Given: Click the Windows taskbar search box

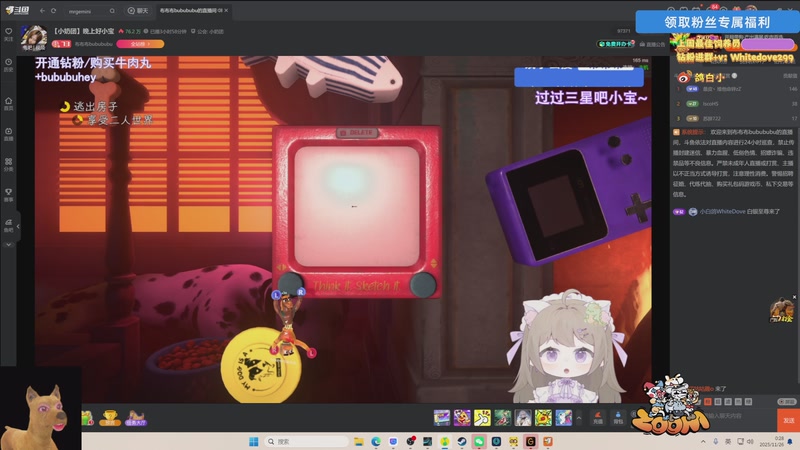Looking at the screenshot, I should pos(306,441).
